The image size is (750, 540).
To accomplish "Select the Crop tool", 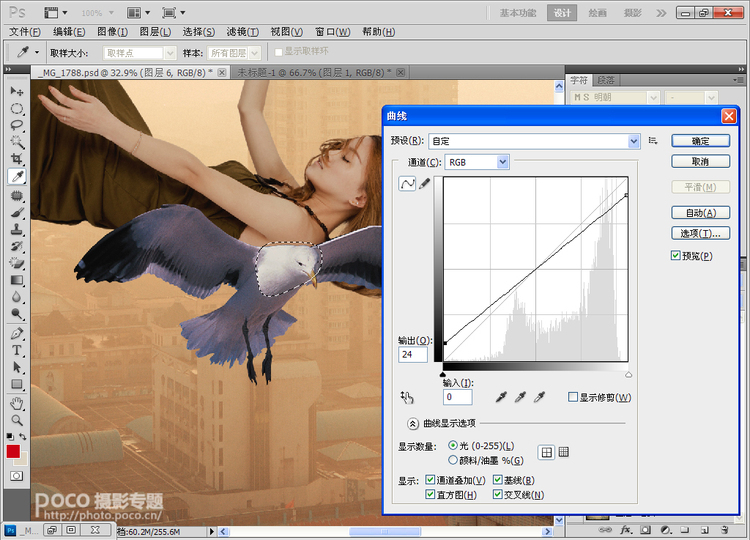I will pos(17,159).
